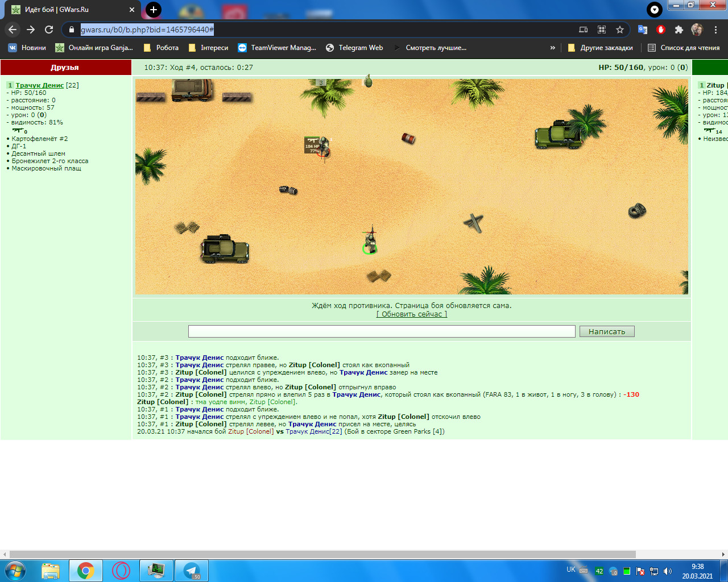This screenshot has width=728, height=582.
Task: Open the QR code generator icon
Action: coord(602,30)
